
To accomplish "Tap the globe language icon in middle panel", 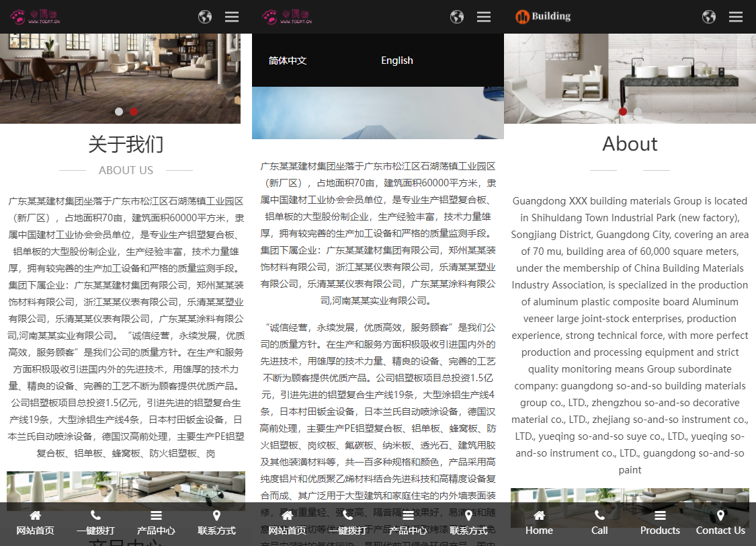I will coord(457,17).
